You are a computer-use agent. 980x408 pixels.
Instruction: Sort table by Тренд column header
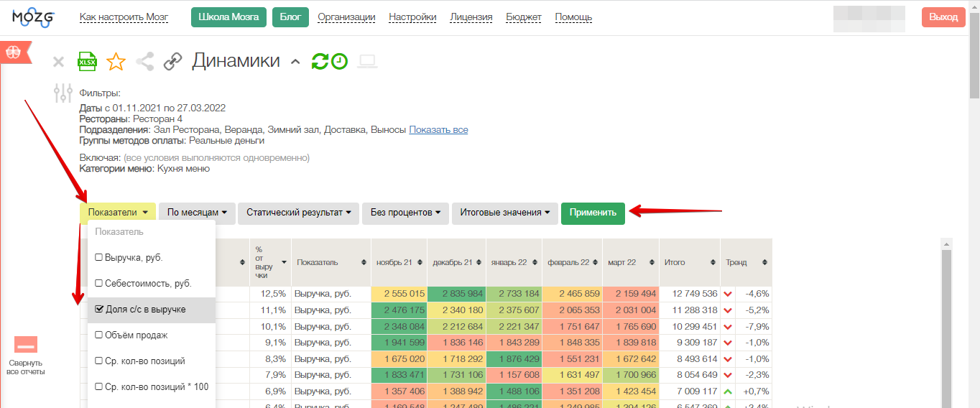click(x=746, y=263)
